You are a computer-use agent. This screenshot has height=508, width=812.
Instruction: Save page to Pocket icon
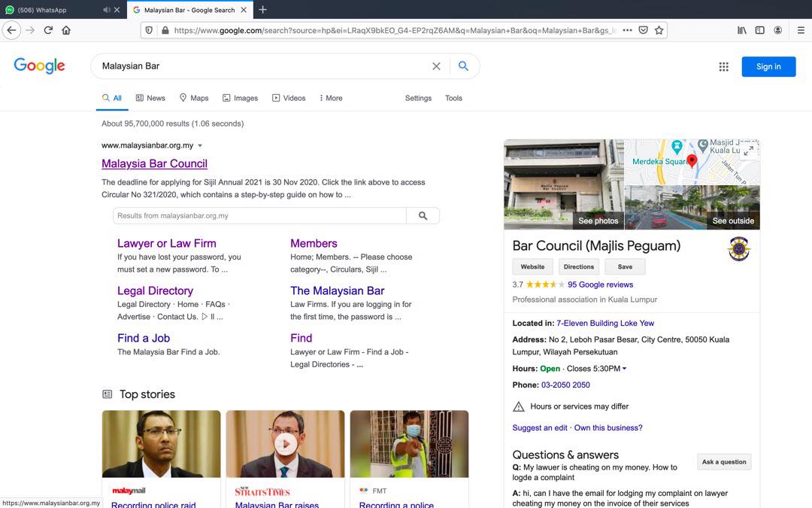(x=643, y=30)
